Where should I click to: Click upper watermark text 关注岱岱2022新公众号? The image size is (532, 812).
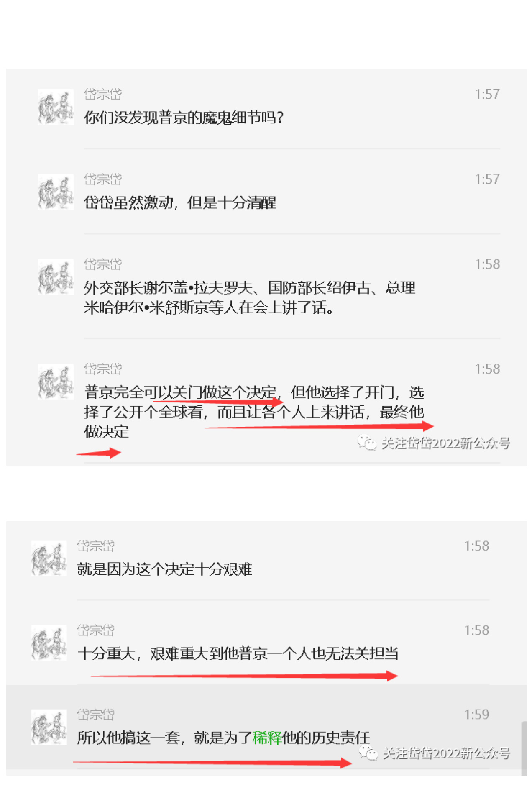point(445,443)
